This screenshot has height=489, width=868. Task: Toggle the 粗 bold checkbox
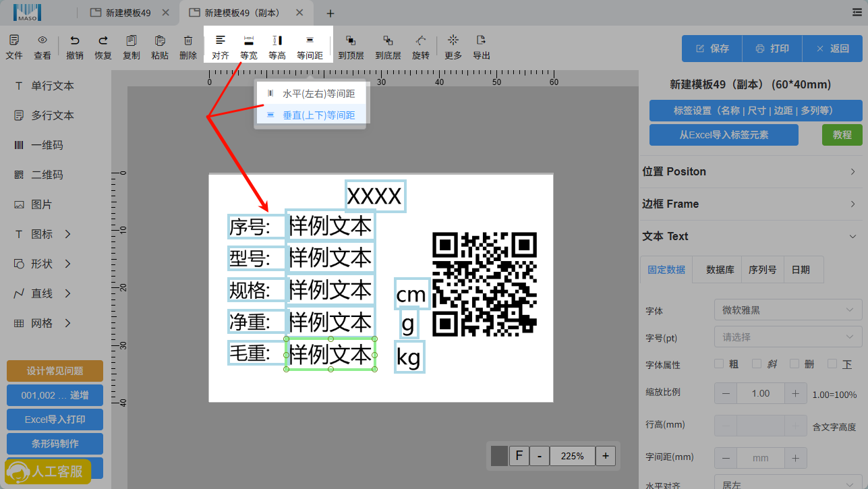[x=719, y=364]
